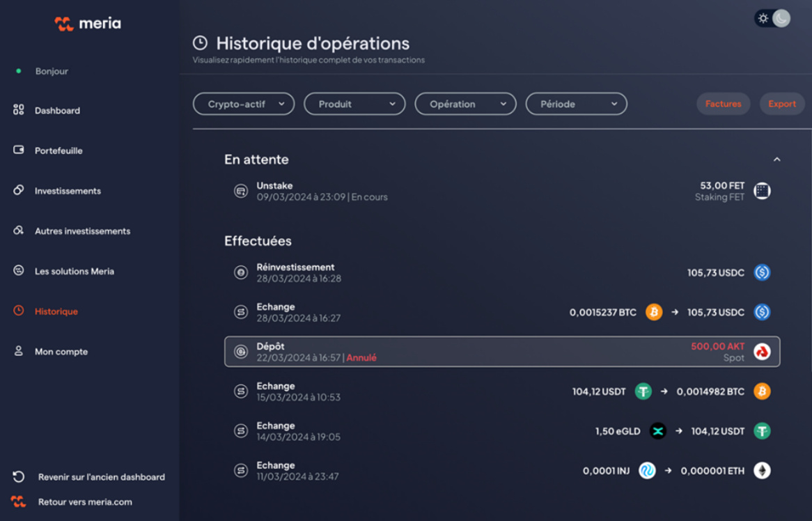Click the 1,50 eGLD amount
This screenshot has width=812, height=521.
(x=618, y=431)
